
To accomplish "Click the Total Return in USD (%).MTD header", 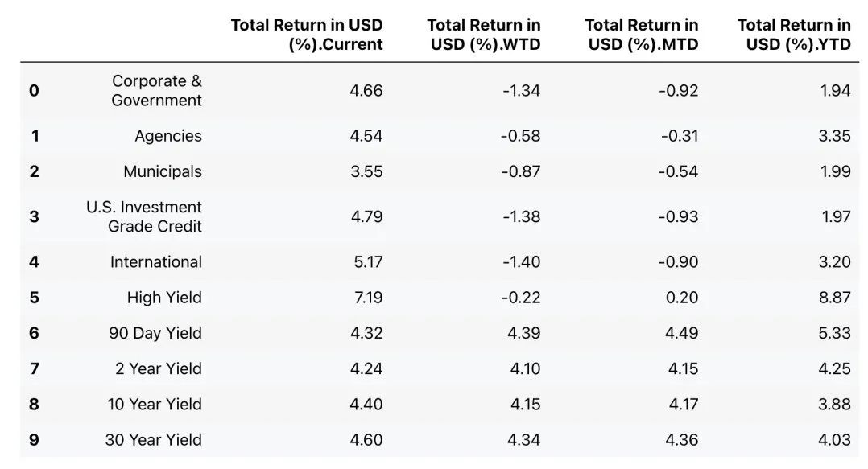I will [641, 35].
